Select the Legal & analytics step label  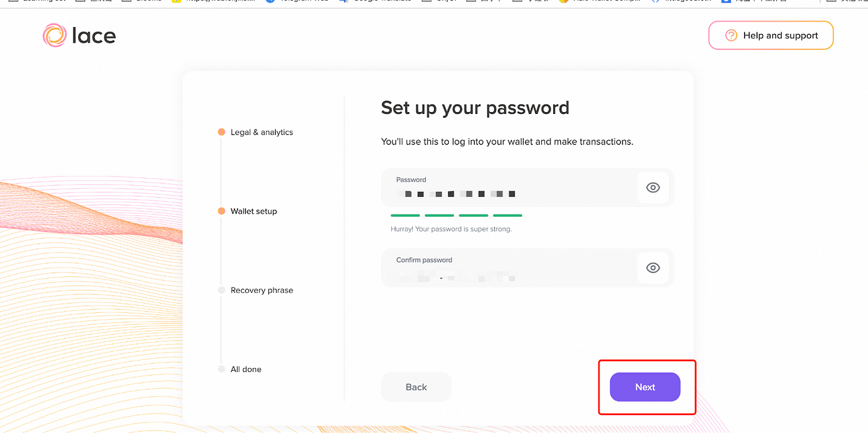click(x=262, y=132)
